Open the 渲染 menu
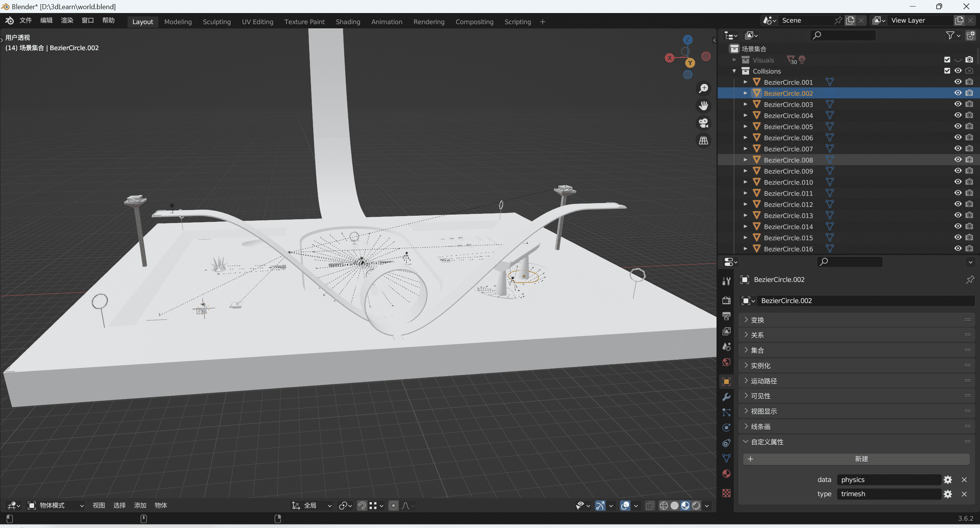This screenshot has width=980, height=528. pyautogui.click(x=67, y=21)
